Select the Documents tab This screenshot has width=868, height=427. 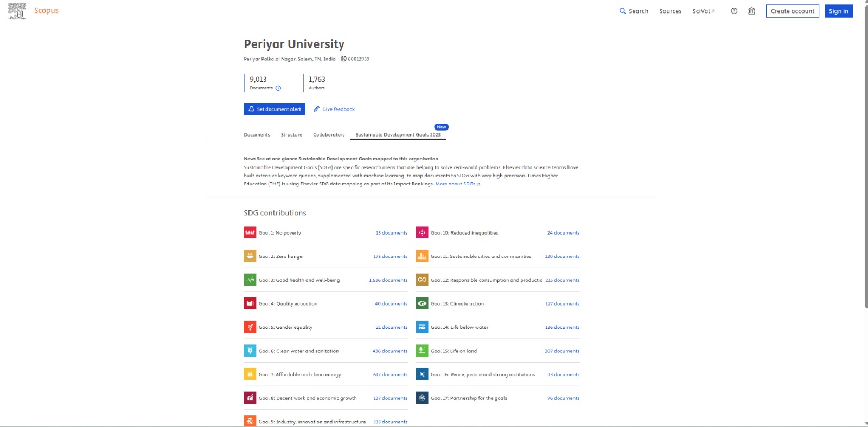coord(257,135)
